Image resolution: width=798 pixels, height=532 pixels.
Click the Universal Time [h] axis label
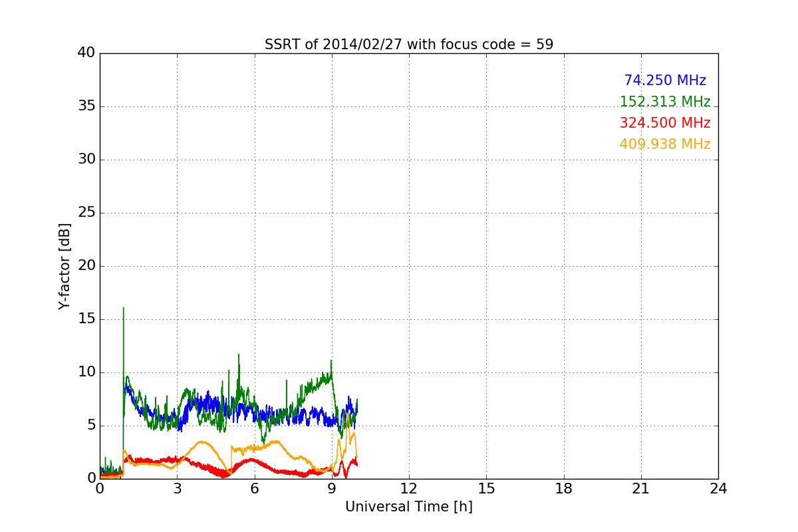[409, 507]
